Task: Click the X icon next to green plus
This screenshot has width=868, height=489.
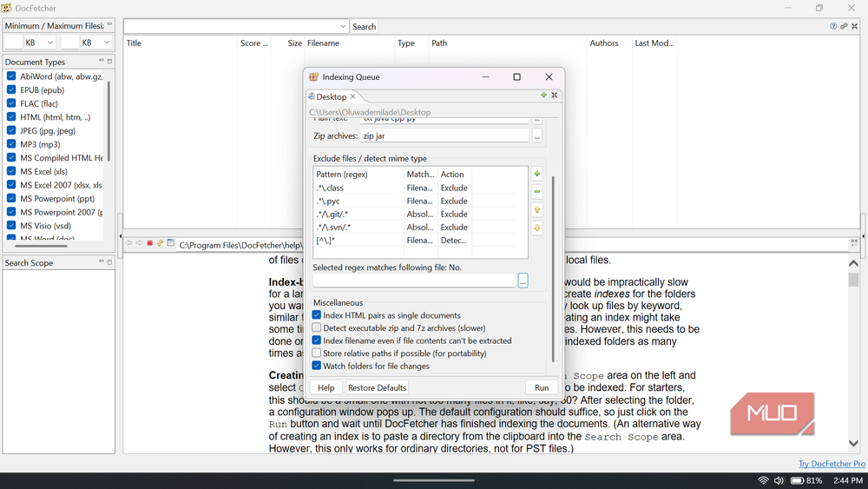Action: coord(554,96)
